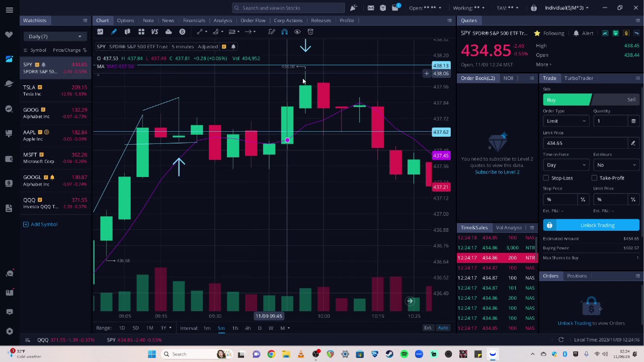Open the candlestick chart type icon

click(x=127, y=32)
